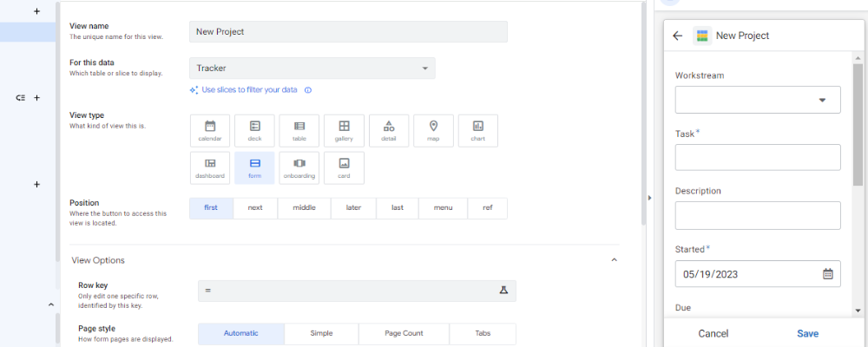Select the detail view type
This screenshot has width=868, height=347.
(x=389, y=131)
